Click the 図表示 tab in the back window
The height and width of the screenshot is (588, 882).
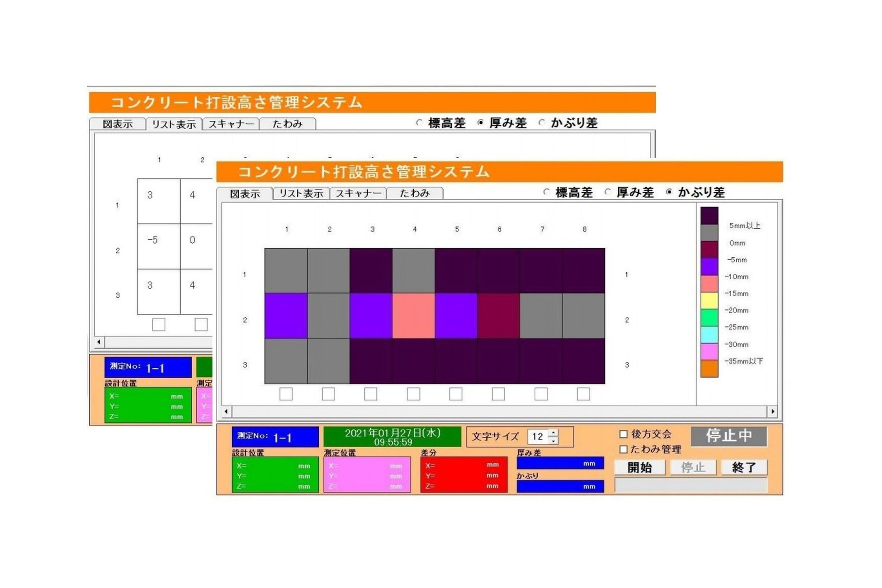118,124
